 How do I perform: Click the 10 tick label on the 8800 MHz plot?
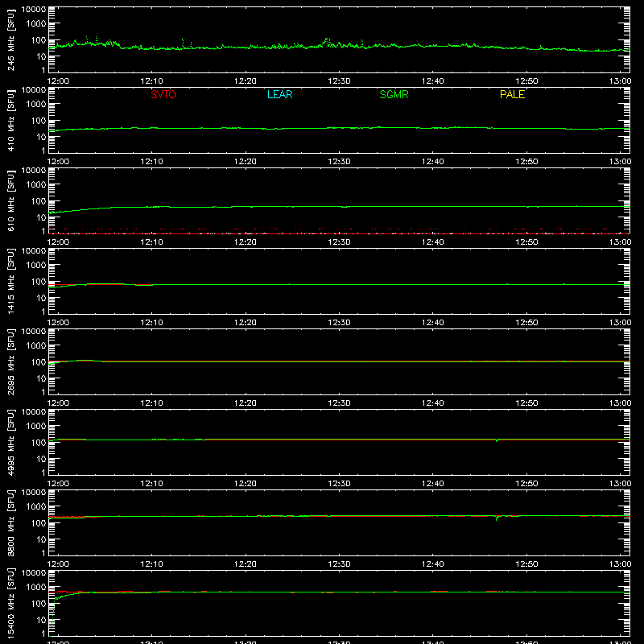tap(41, 539)
